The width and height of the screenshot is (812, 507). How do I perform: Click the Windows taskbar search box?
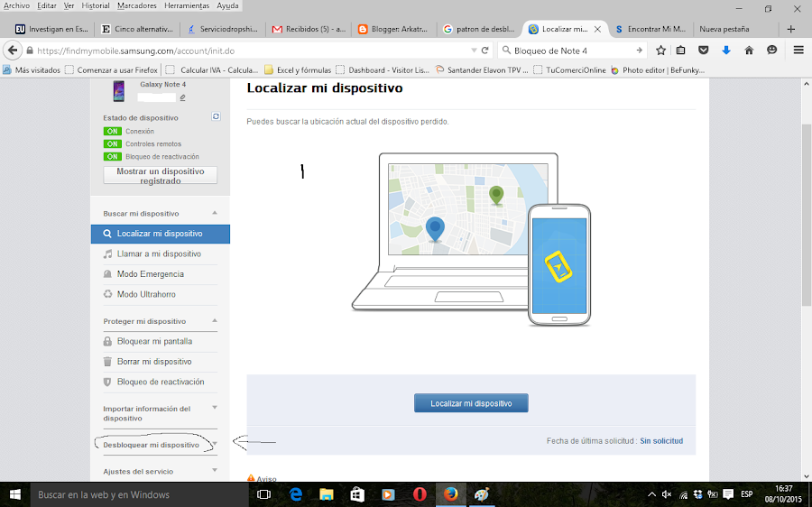(x=139, y=494)
